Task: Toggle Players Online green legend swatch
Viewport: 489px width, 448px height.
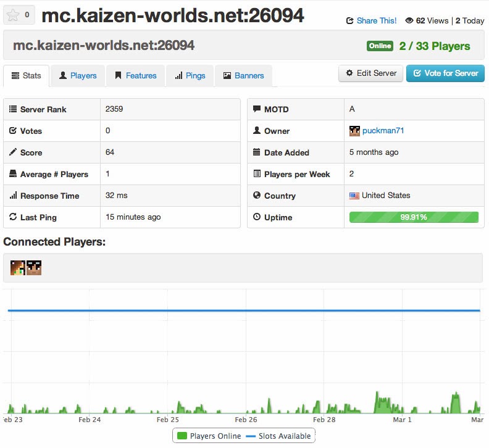Action: tap(182, 436)
